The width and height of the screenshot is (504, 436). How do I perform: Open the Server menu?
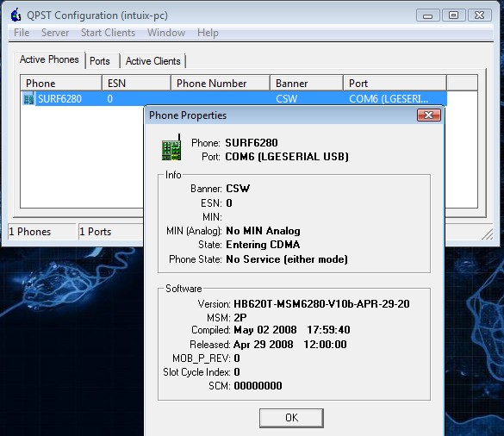click(x=55, y=33)
